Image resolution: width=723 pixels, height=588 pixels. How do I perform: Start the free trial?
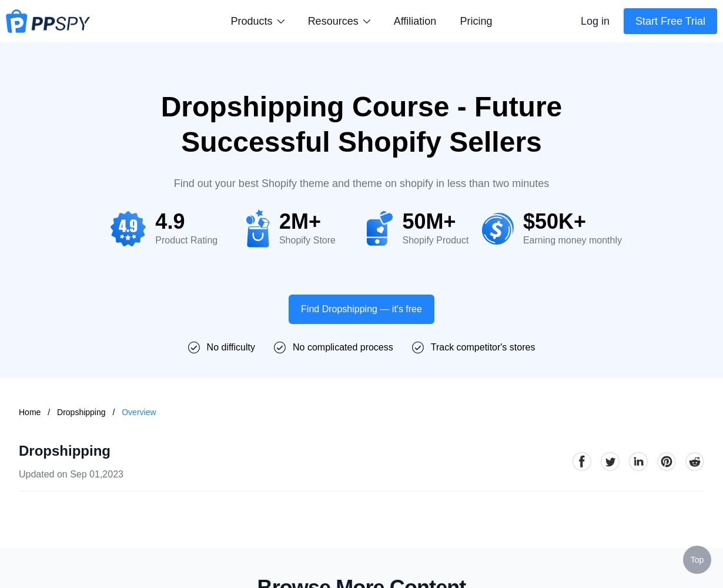(x=670, y=21)
